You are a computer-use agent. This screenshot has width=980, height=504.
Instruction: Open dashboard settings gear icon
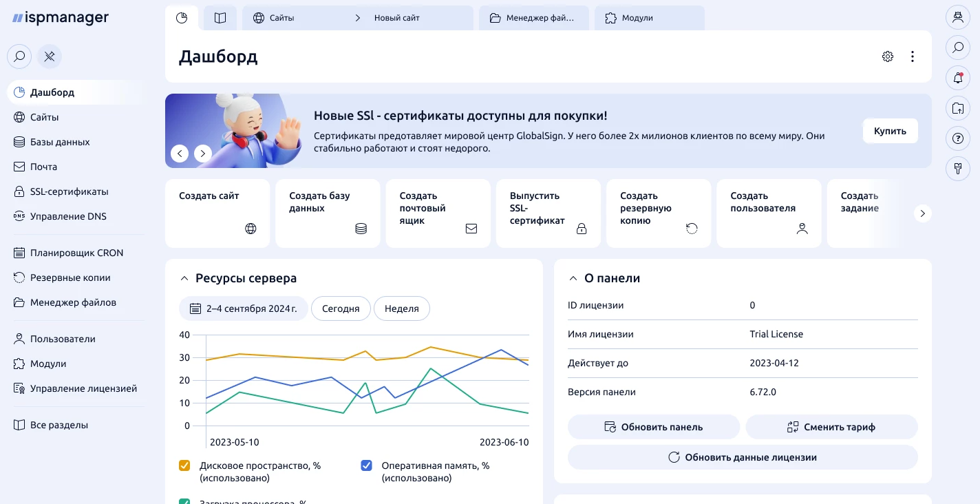tap(888, 56)
